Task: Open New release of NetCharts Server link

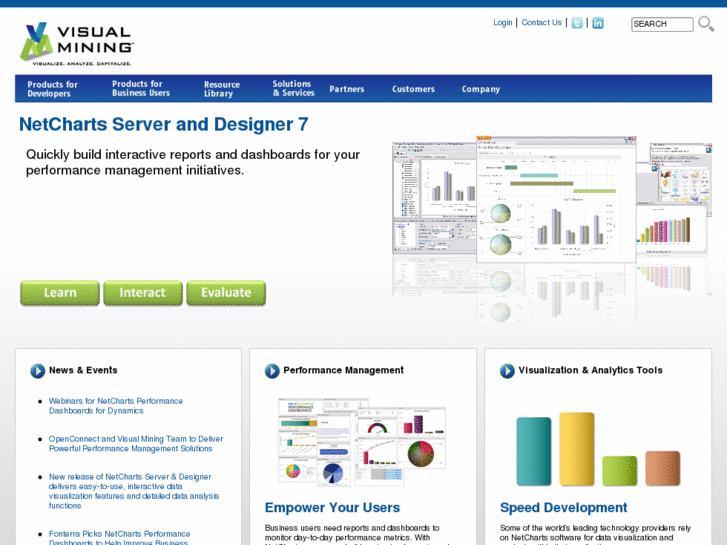Action: pos(134,491)
